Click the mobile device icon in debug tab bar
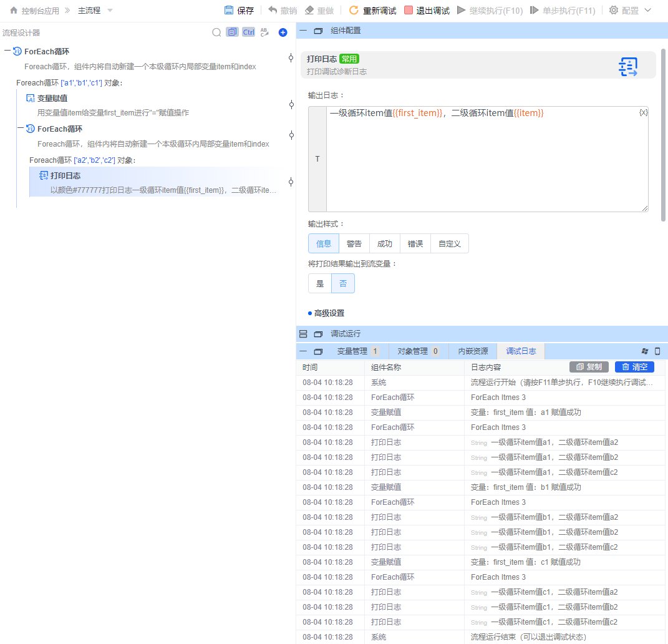This screenshot has height=644, width=668. coord(657,351)
